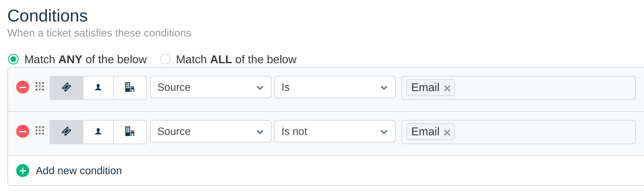Click the green plus add condition icon
The height and width of the screenshot is (192, 644).
tap(23, 171)
